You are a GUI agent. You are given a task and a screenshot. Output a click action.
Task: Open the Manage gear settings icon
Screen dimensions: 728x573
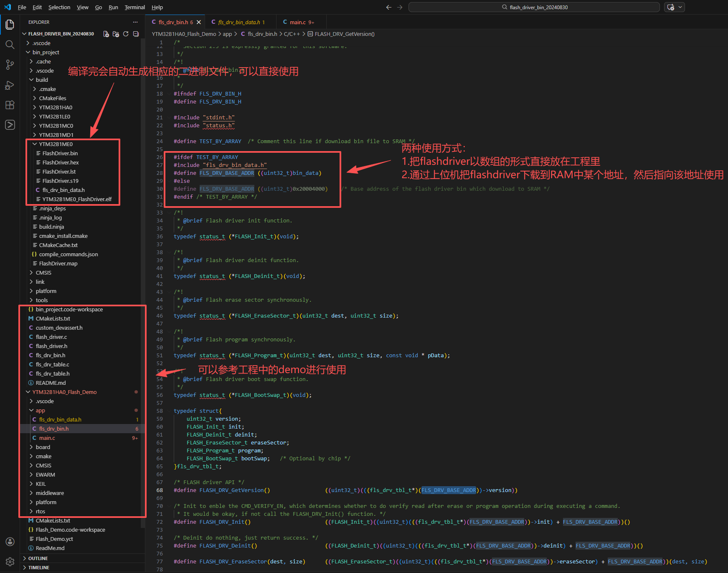click(x=10, y=562)
